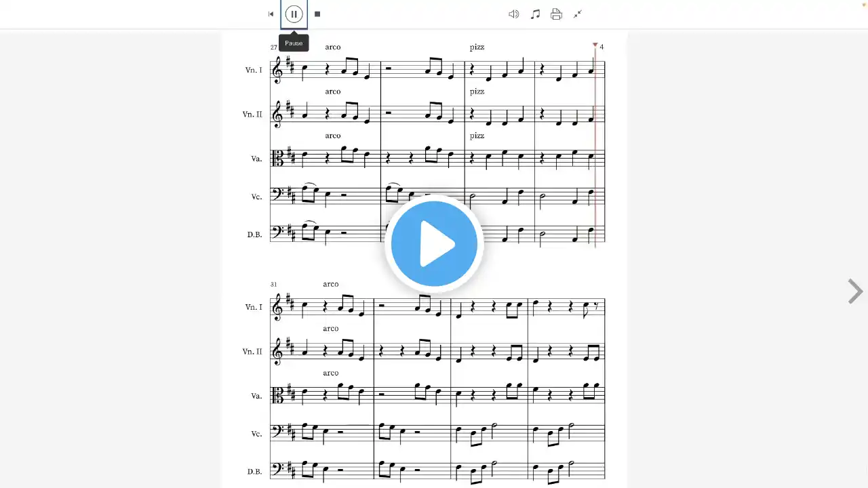
Task: Click the Va. label in the bottom system
Action: [256, 396]
